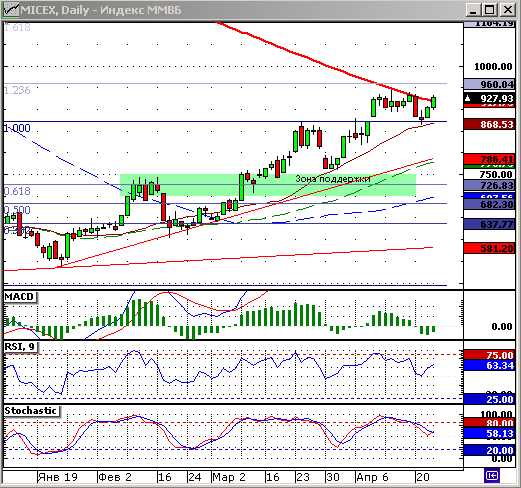Click the 'Зона поддержки' annotation text
Screen dimensions: 521x488
[x=333, y=179]
